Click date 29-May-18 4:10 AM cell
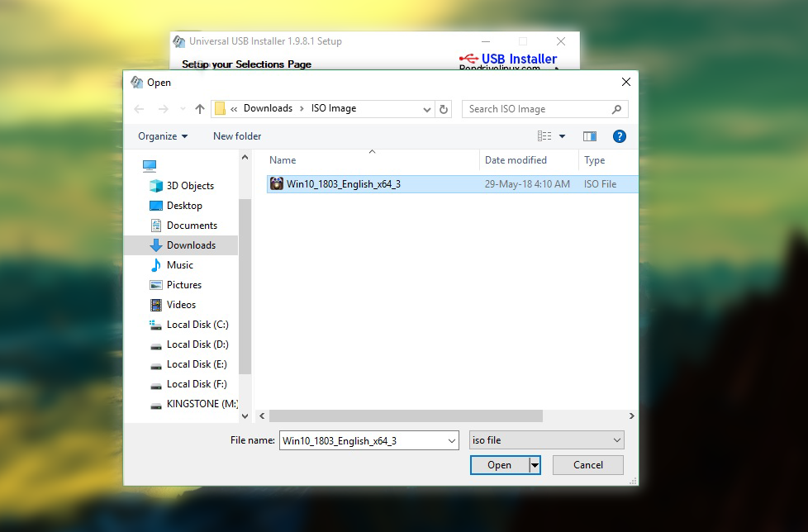Screen dimensions: 808x532 tap(527, 184)
